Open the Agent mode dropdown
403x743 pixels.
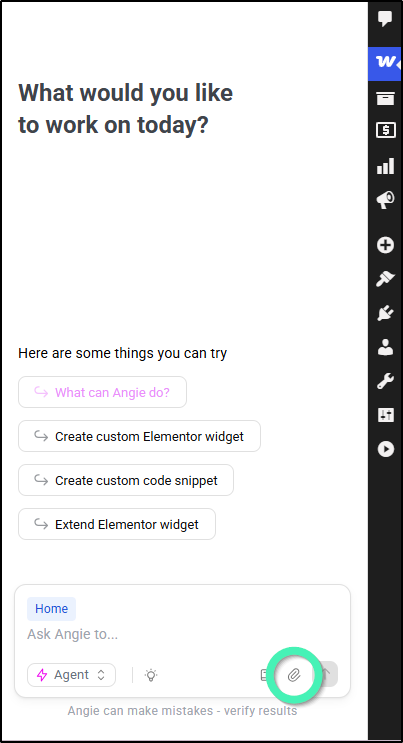(72, 675)
